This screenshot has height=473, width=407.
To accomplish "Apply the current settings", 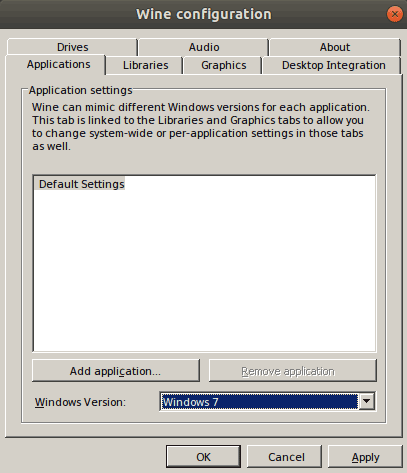I will tap(365, 457).
